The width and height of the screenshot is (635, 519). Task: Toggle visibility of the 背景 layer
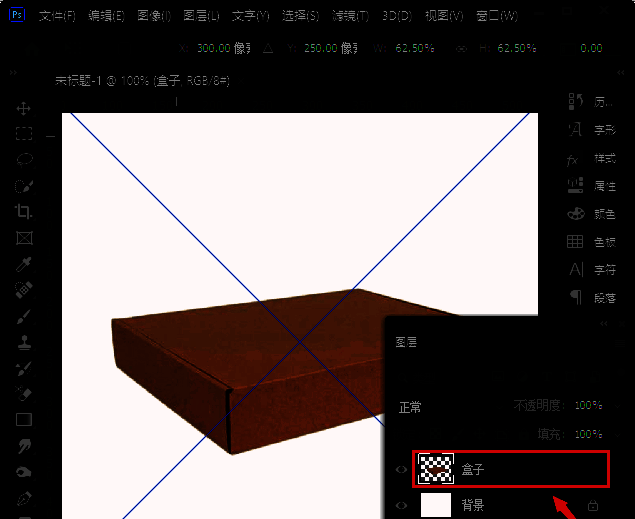(402, 506)
